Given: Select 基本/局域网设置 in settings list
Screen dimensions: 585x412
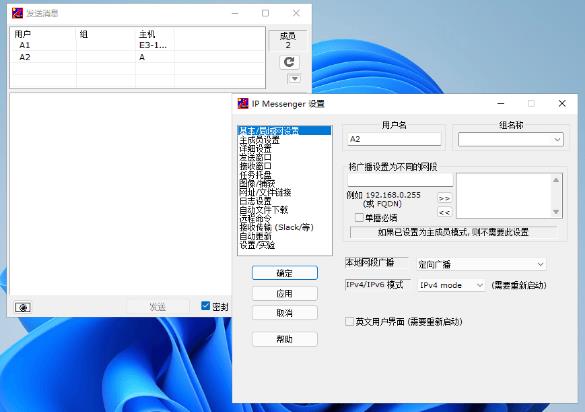Looking at the screenshot, I should click(284, 131).
